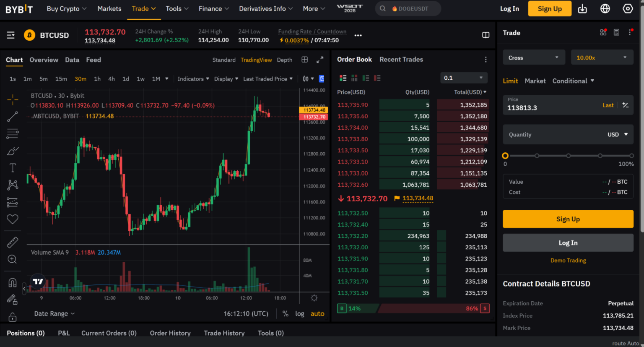The height and width of the screenshot is (347, 644).
Task: Toggle log scale on chart
Action: (x=299, y=313)
